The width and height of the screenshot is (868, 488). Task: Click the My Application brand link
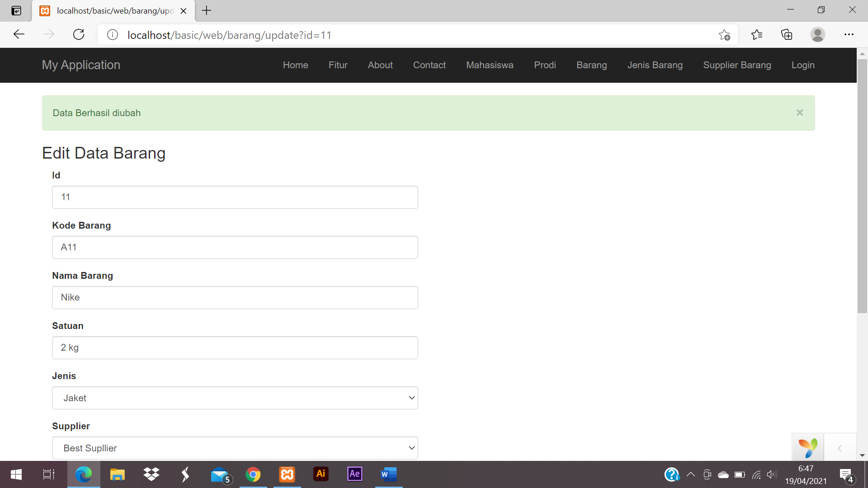(81, 65)
